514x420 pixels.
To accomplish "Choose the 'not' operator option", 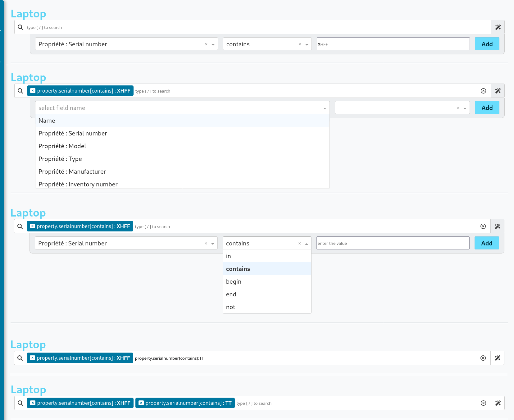I will pos(230,307).
